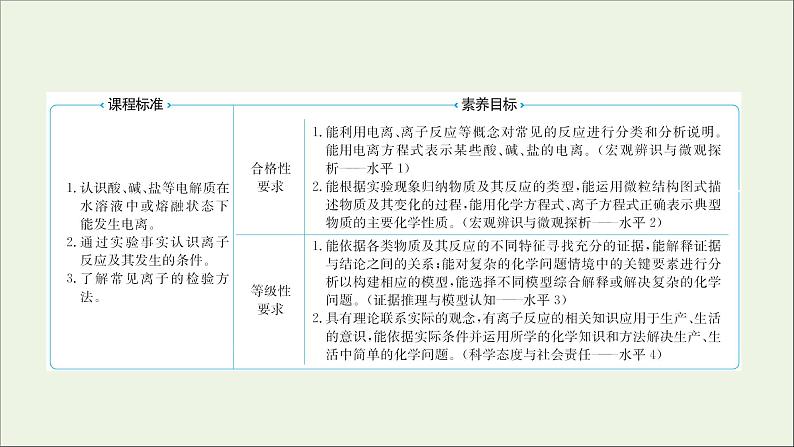Screen dimensions: 794x447
Task: Click the 素养目标 header label
Action: pyautogui.click(x=489, y=105)
